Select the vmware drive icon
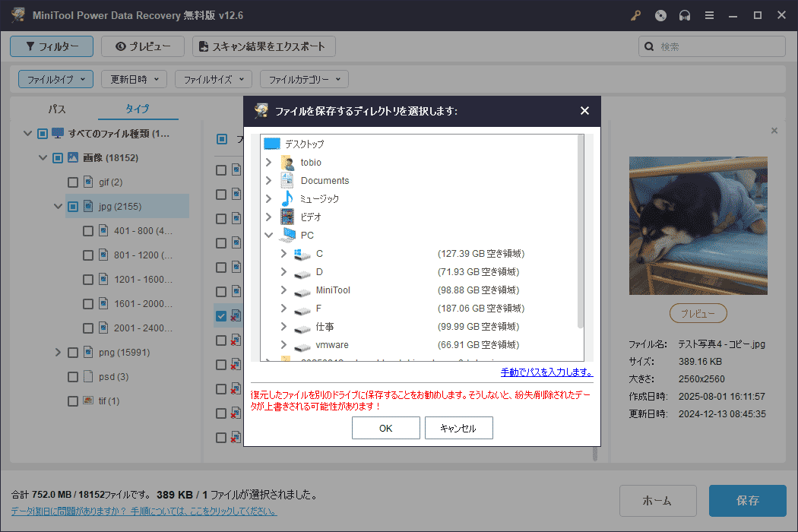 (302, 347)
